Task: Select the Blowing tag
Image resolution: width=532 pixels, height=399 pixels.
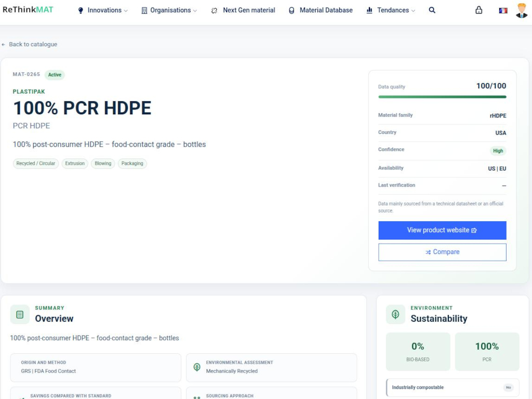Action: pos(103,164)
